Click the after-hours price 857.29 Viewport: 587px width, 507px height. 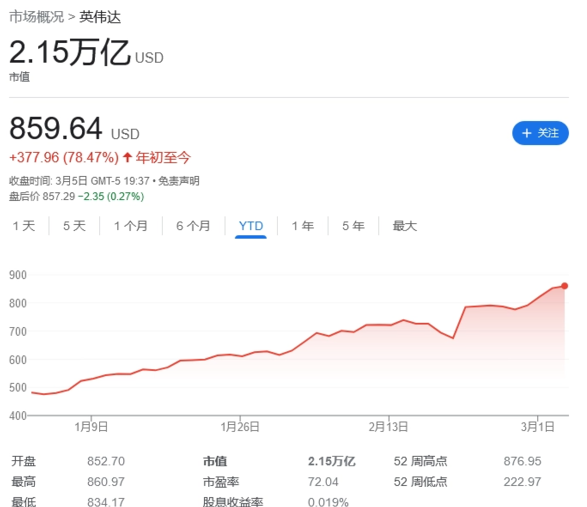(x=59, y=196)
